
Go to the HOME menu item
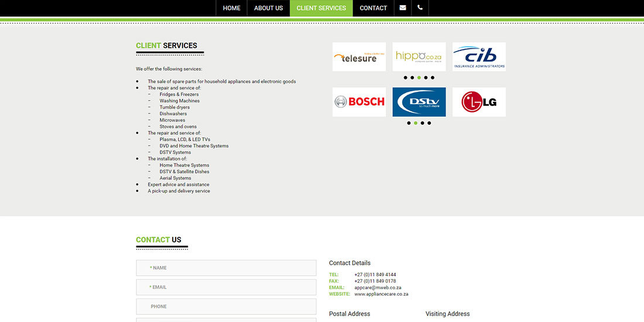point(232,8)
